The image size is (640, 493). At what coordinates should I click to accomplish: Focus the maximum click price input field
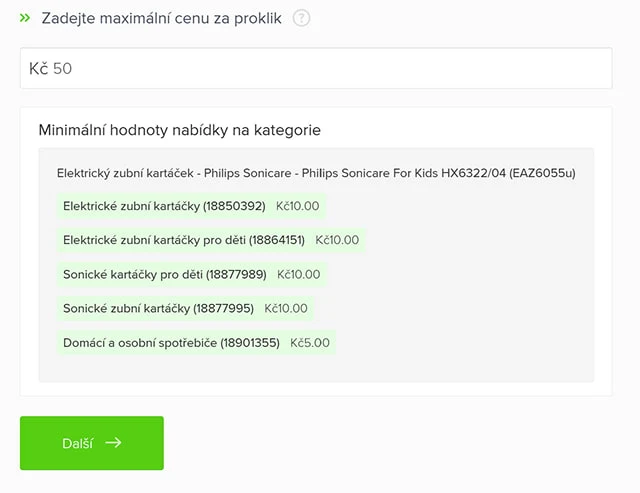(x=330, y=69)
